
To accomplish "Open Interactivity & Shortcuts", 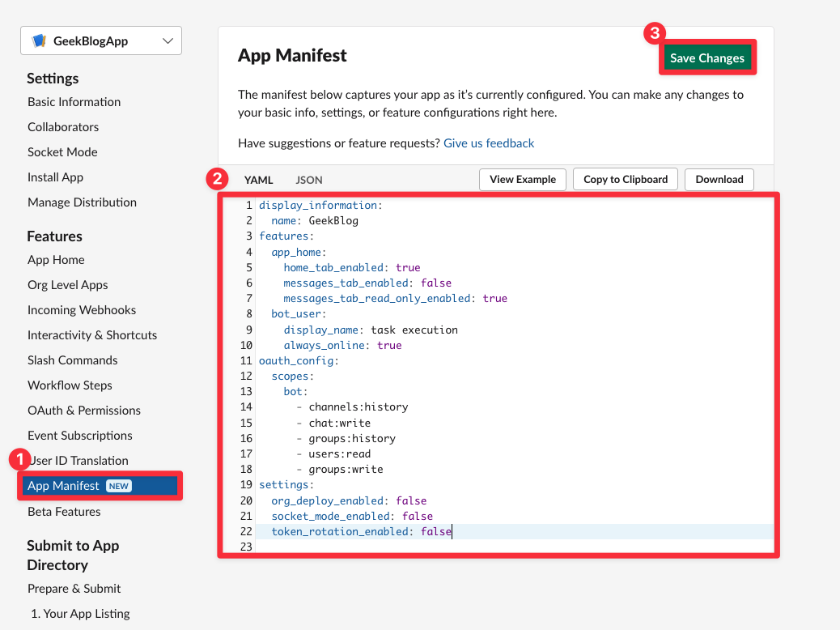I will (x=92, y=335).
